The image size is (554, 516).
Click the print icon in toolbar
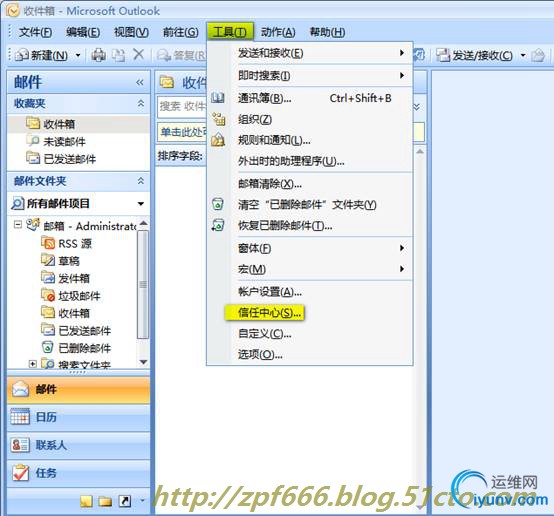pos(98,55)
